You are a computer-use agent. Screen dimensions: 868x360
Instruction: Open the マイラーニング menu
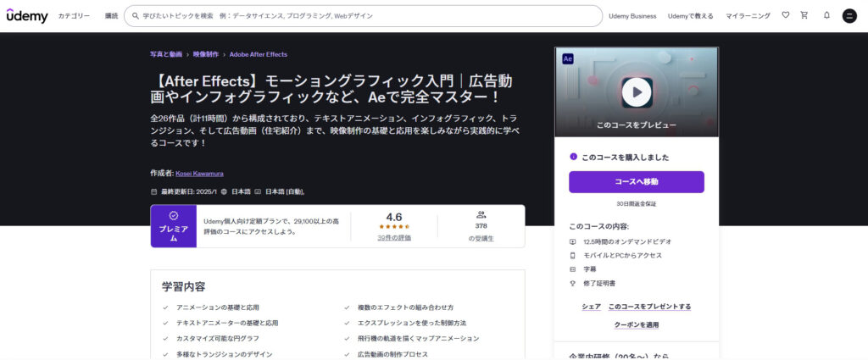(x=748, y=16)
